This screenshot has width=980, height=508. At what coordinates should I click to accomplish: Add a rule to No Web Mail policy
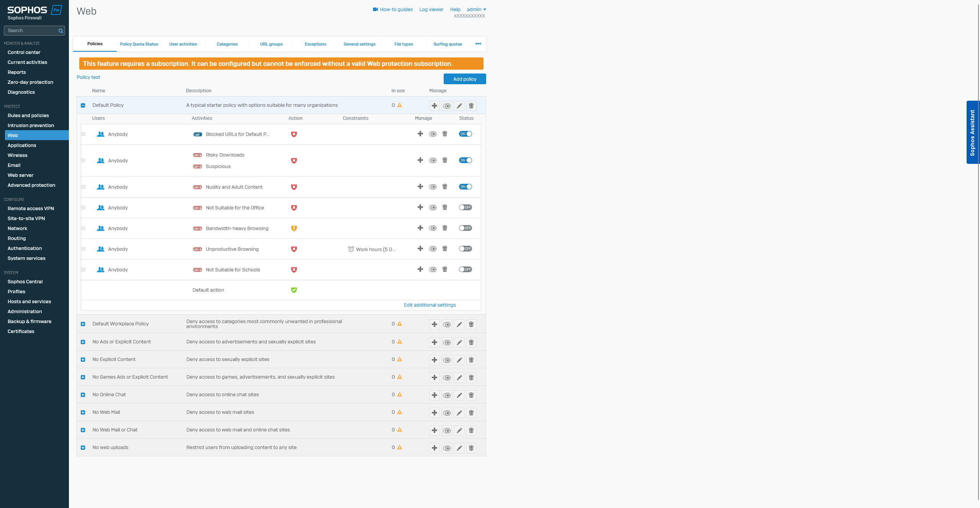tap(434, 413)
